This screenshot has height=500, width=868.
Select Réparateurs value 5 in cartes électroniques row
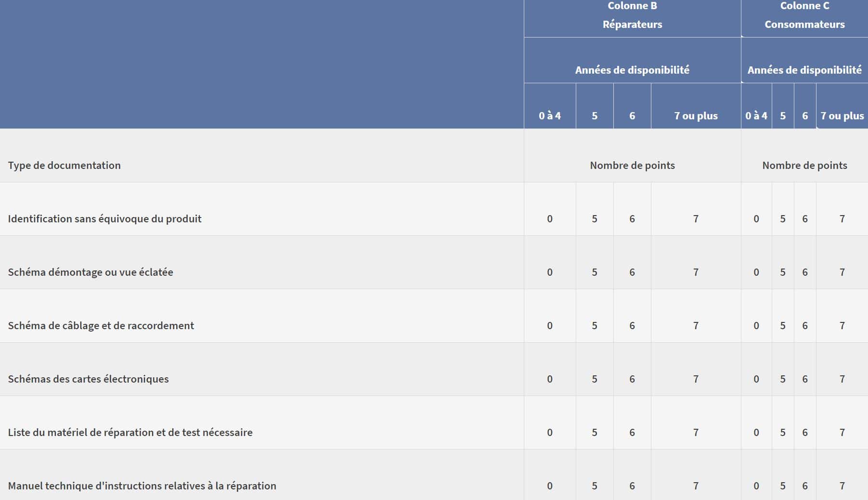pyautogui.click(x=595, y=379)
